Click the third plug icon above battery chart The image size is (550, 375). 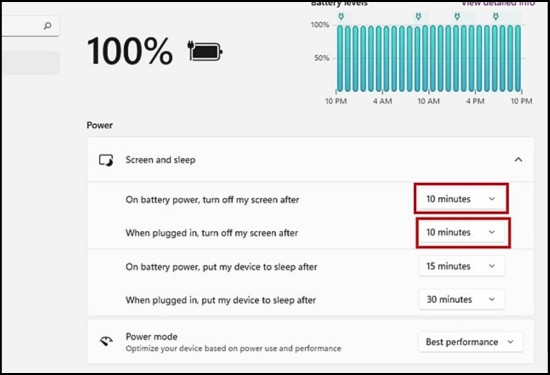click(457, 16)
